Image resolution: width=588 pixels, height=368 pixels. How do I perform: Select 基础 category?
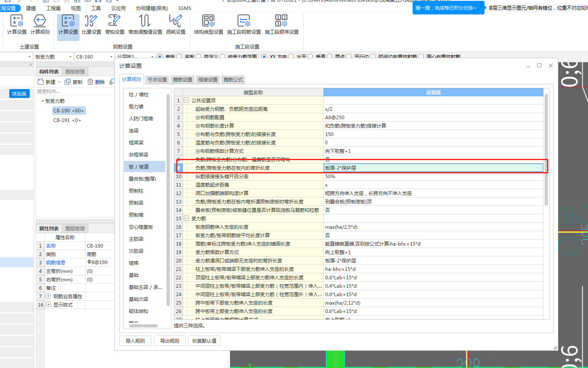pos(134,275)
